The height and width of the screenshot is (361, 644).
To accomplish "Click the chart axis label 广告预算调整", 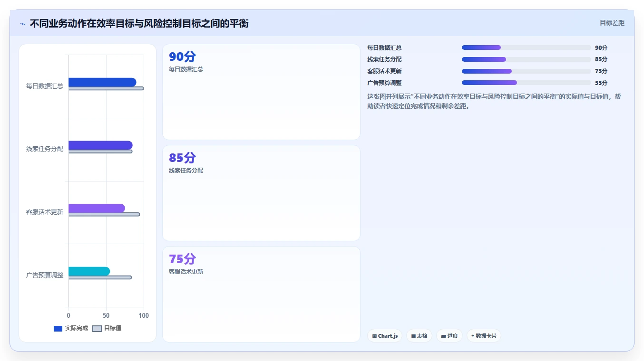I will (45, 275).
